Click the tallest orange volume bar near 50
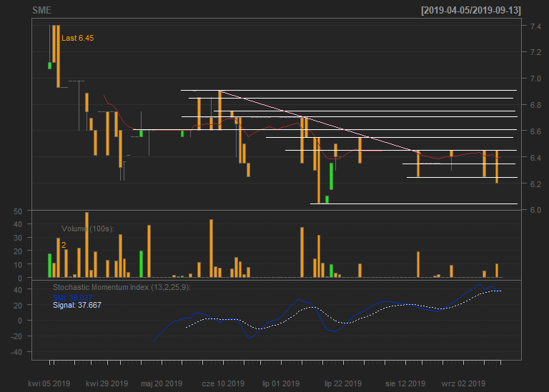The height and width of the screenshot is (392, 549). (86, 245)
